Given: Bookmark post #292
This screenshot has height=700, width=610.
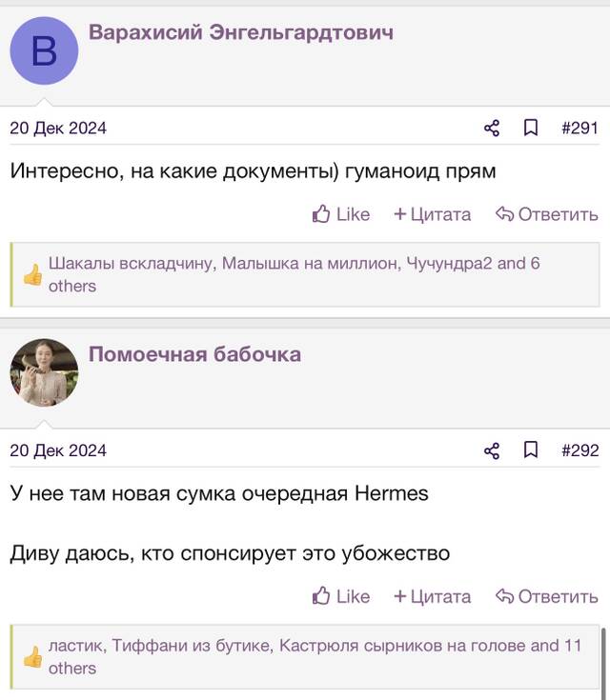Looking at the screenshot, I should 531,450.
